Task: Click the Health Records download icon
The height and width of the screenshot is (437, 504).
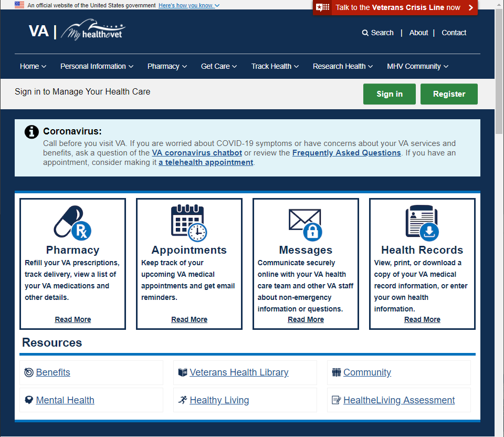Action: [x=422, y=223]
